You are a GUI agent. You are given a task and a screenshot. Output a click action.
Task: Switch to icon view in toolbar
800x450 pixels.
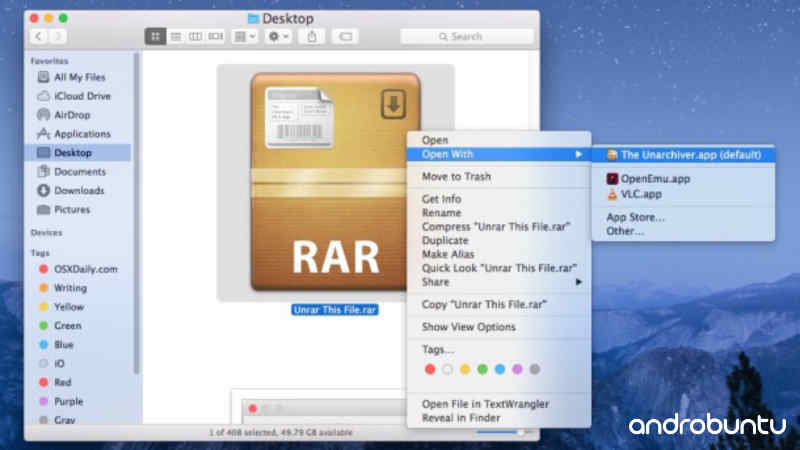pos(155,36)
